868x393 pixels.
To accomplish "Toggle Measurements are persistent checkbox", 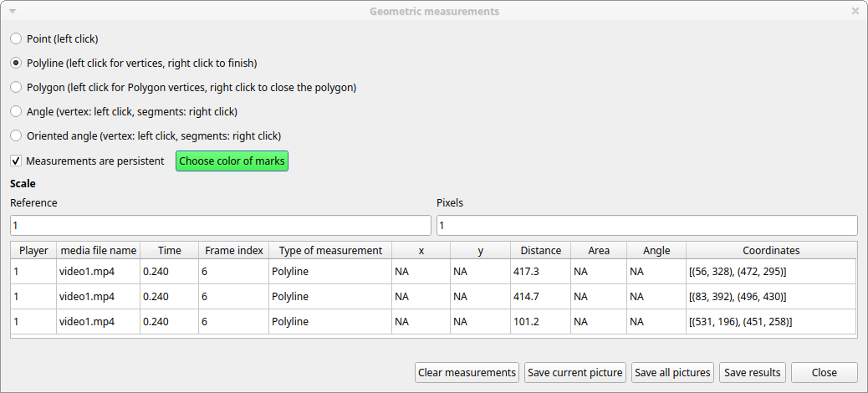I will (x=17, y=161).
